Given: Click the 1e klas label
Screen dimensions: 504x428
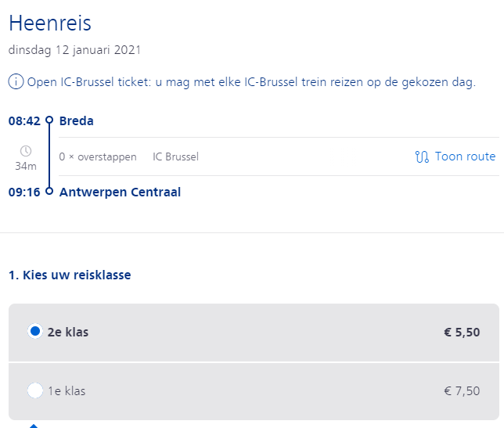Looking at the screenshot, I should pos(67,391).
